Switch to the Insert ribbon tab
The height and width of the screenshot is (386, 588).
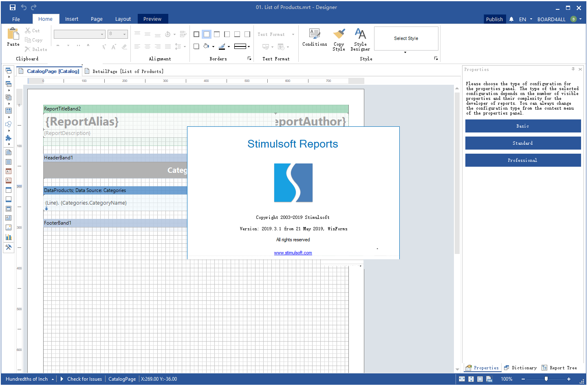click(72, 19)
